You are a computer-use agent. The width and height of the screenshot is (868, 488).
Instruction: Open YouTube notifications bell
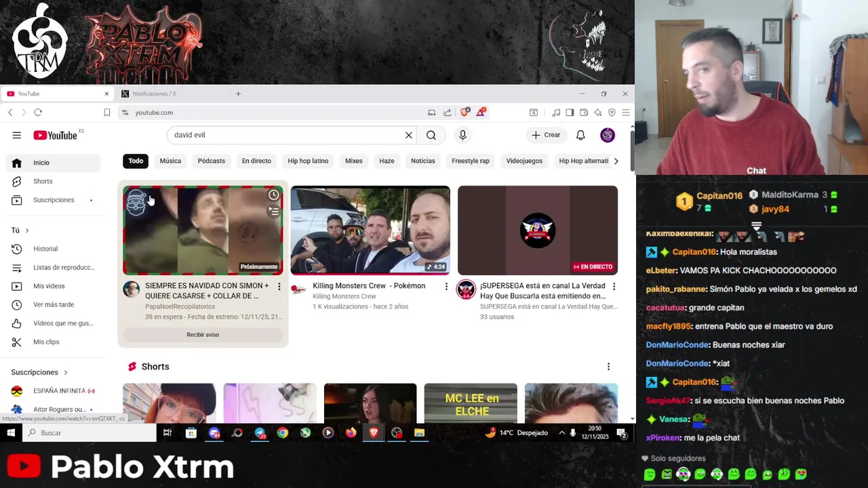coord(580,135)
